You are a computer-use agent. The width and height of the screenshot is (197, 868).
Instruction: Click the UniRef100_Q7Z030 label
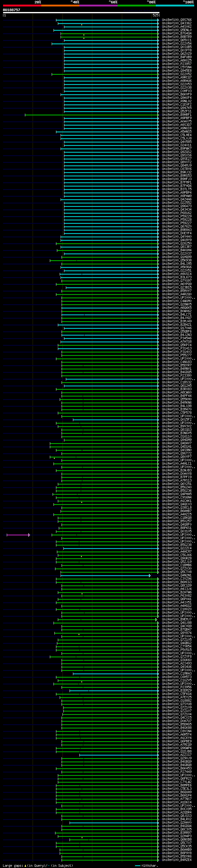177,569
